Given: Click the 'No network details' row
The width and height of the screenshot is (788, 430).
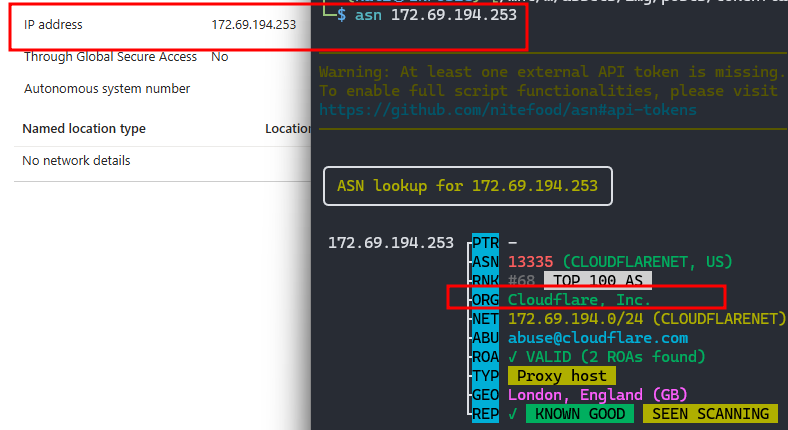Looking at the screenshot, I should (76, 161).
